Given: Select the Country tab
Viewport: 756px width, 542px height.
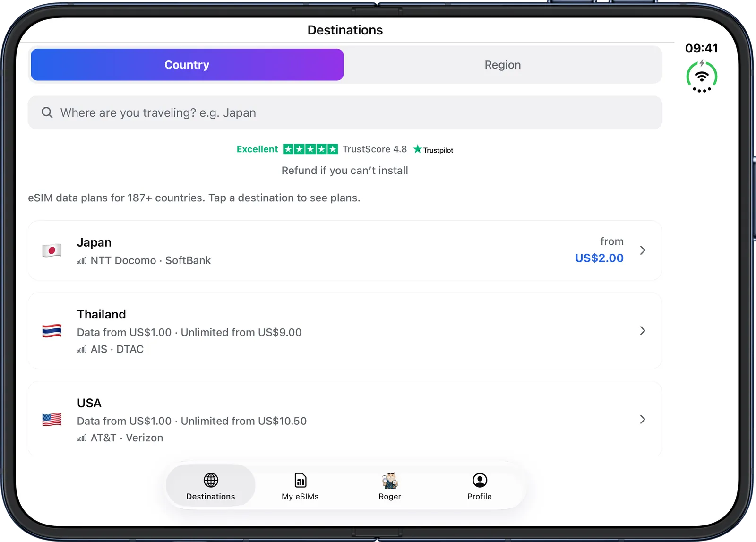Looking at the screenshot, I should (187, 65).
